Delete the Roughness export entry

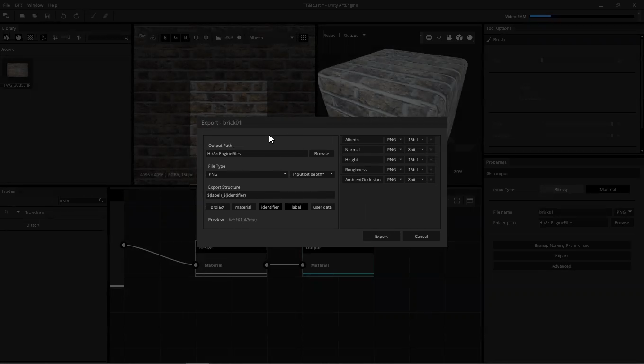click(x=431, y=170)
